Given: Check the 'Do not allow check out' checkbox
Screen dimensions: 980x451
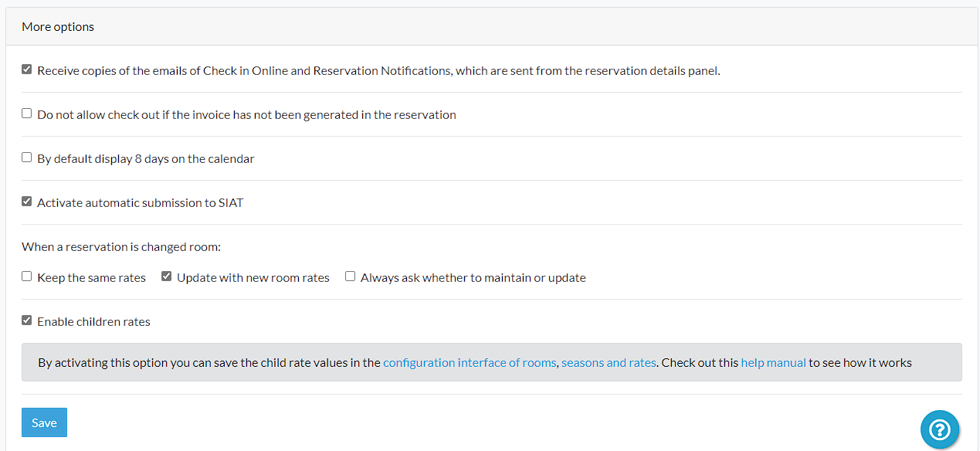Looking at the screenshot, I should coord(27,114).
